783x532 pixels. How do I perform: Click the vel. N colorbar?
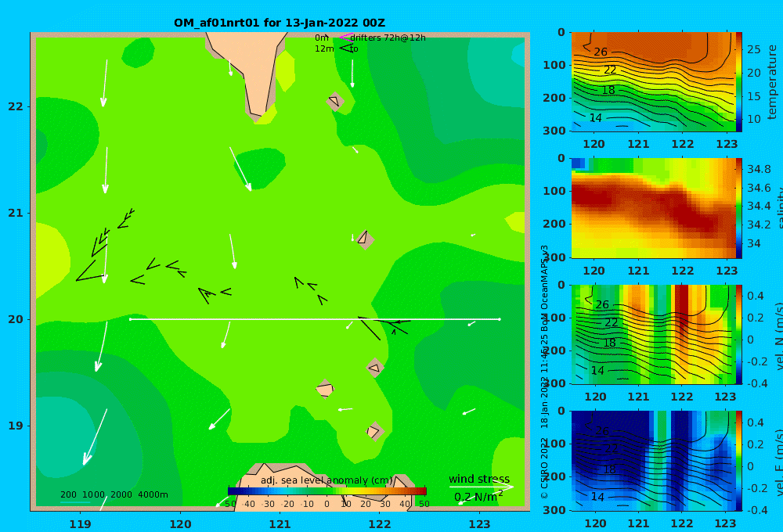point(739,334)
